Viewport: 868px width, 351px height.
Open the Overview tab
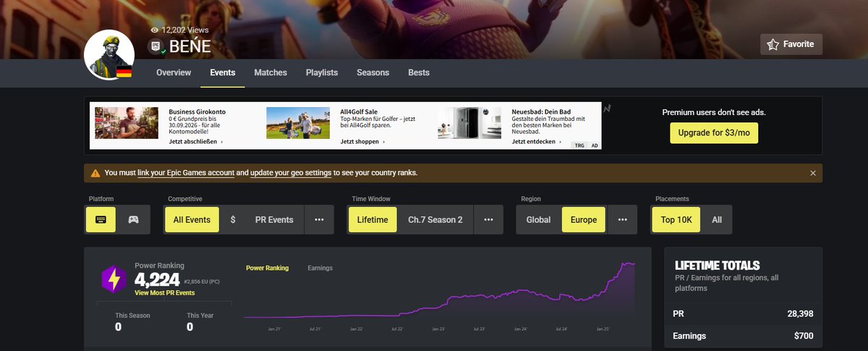174,72
